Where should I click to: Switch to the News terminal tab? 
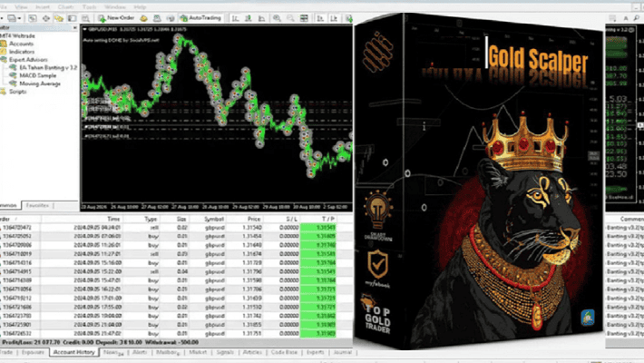point(113,352)
